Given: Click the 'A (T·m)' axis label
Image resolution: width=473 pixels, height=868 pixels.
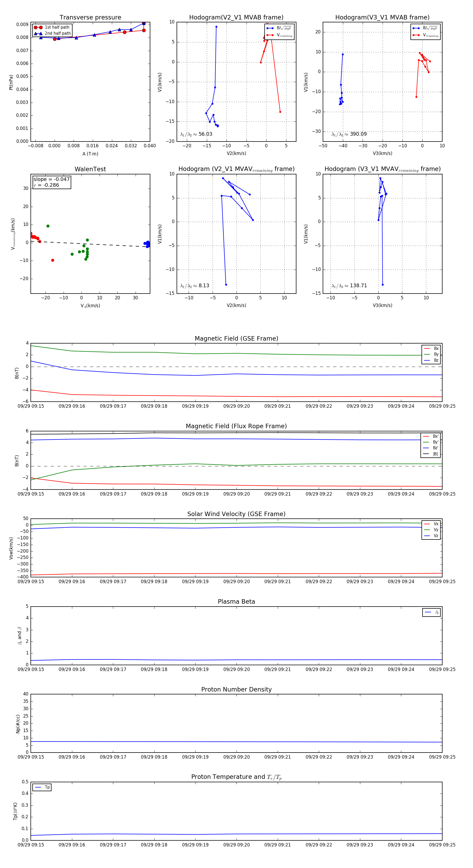Looking at the screenshot, I should [x=90, y=154].
